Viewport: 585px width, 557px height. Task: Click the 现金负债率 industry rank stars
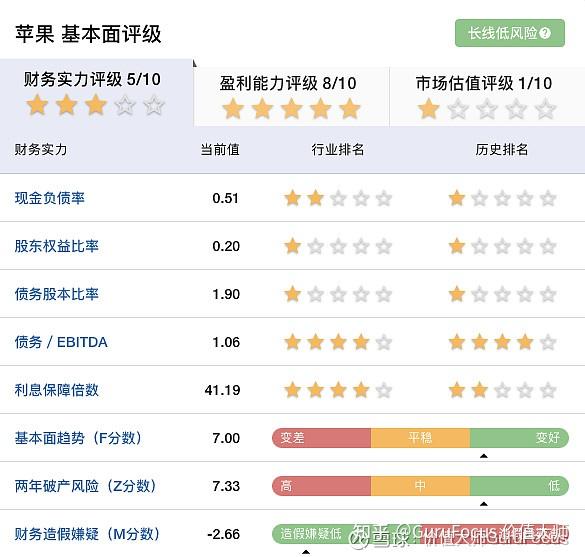click(338, 198)
